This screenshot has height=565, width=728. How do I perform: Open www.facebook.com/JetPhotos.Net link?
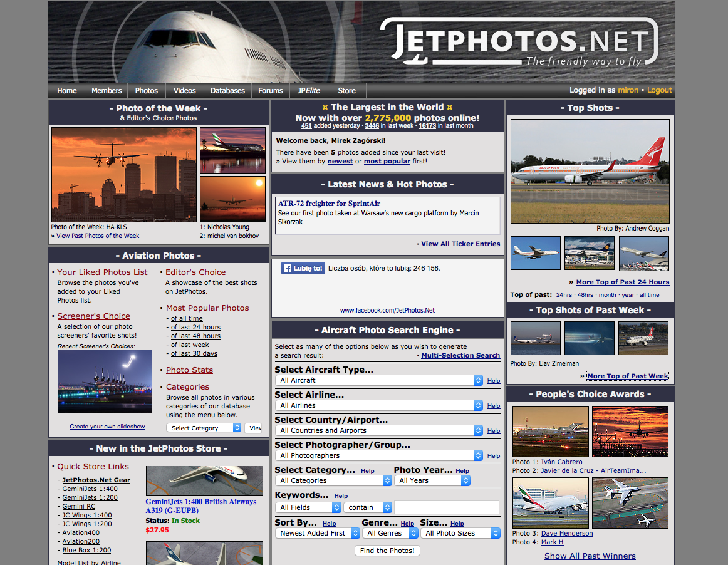point(387,310)
